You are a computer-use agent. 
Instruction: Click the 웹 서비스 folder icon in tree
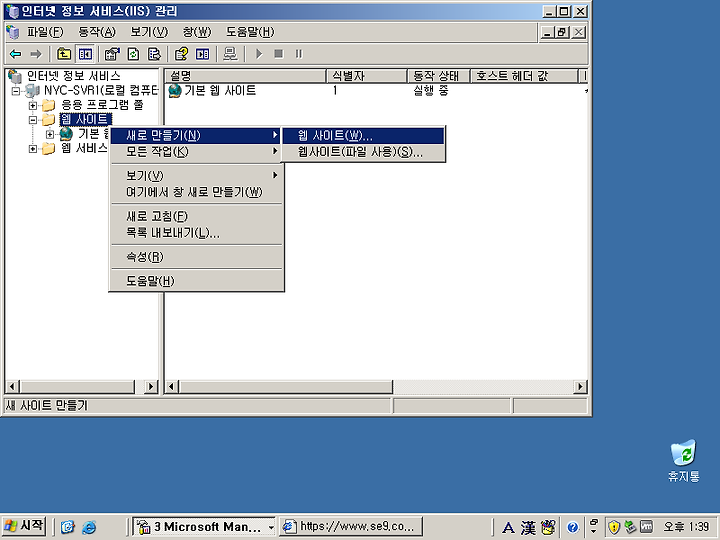click(x=48, y=149)
